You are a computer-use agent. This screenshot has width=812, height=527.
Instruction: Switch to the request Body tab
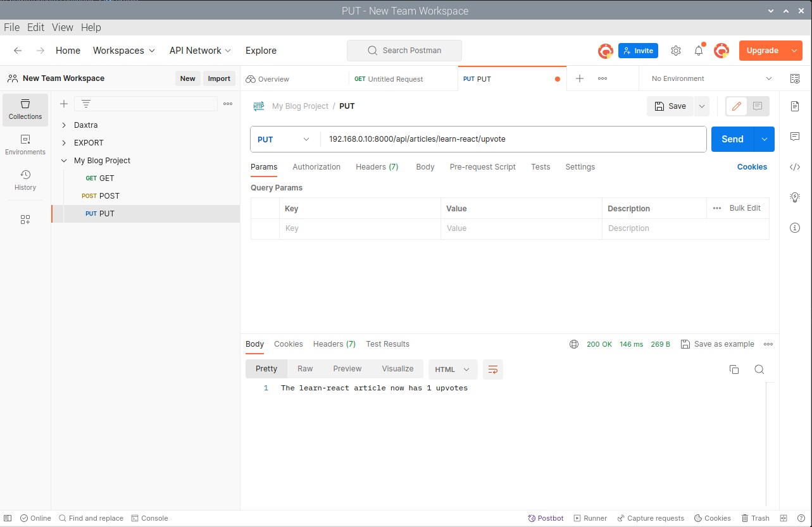pos(425,167)
